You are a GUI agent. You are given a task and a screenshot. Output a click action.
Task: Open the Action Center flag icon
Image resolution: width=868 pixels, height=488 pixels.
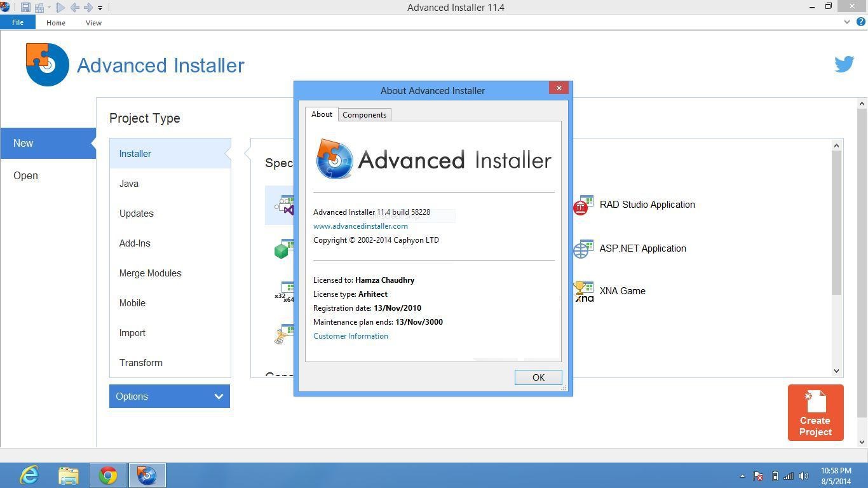(758, 476)
